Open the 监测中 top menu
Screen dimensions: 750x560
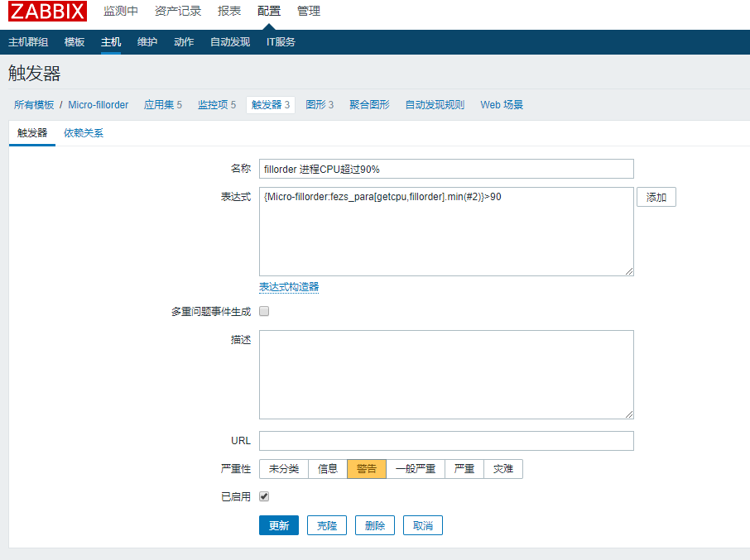tap(121, 11)
